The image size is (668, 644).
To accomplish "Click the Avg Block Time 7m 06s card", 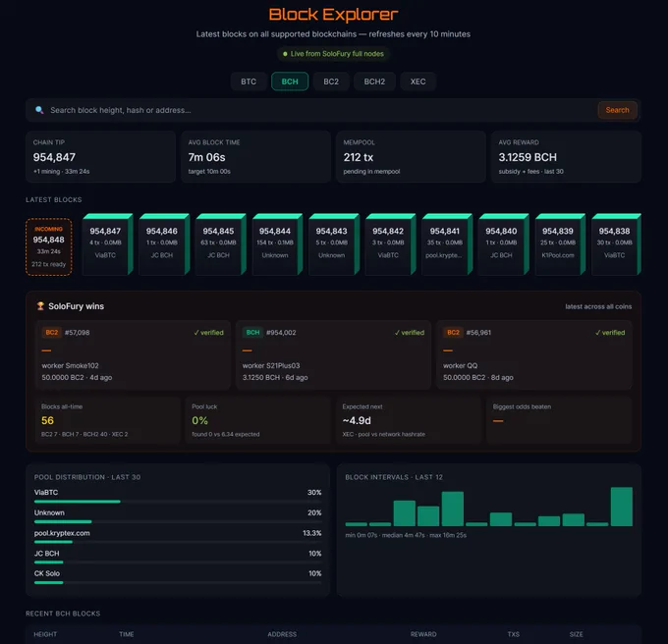I will click(x=256, y=157).
